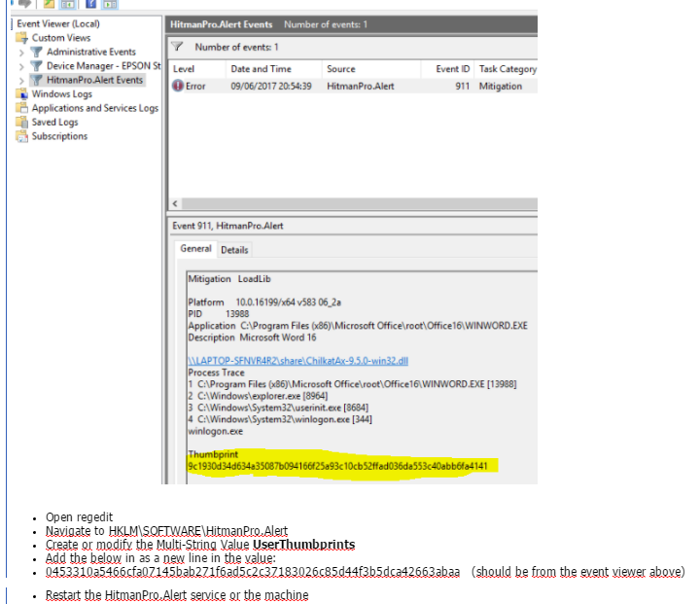Click the Open regedit bullet text

pos(79,516)
